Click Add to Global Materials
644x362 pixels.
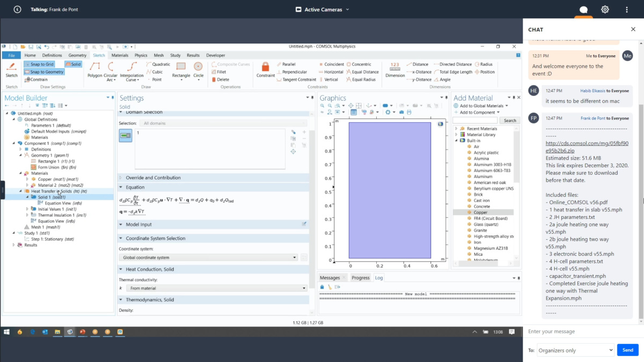click(481, 106)
